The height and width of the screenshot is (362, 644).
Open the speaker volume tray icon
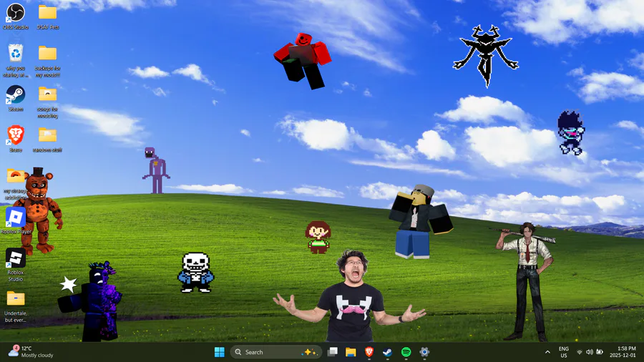[x=590, y=352]
